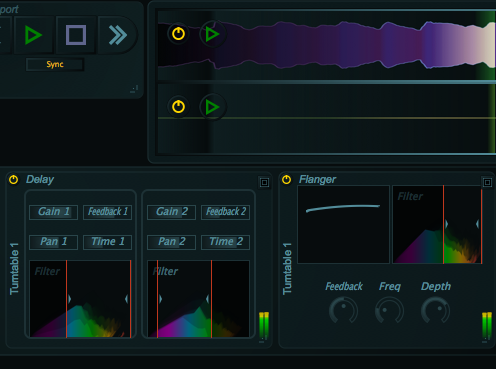The height and width of the screenshot is (369, 496).
Task: Expand the Flanger panel square icon
Action: point(487,182)
